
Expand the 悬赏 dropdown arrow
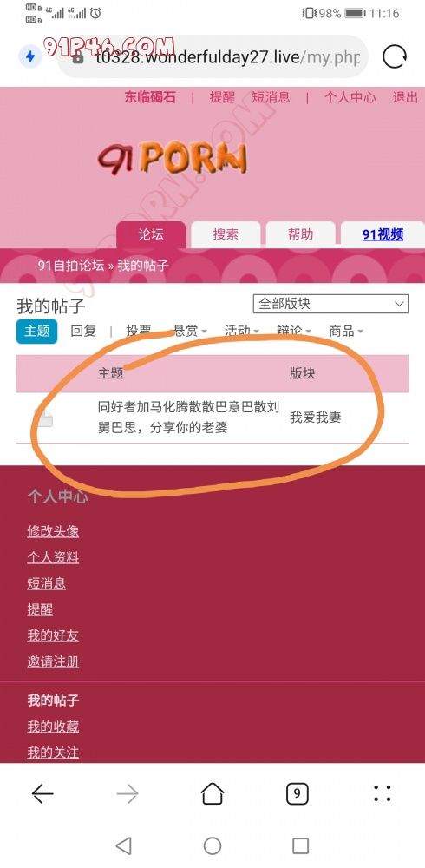coord(204,332)
